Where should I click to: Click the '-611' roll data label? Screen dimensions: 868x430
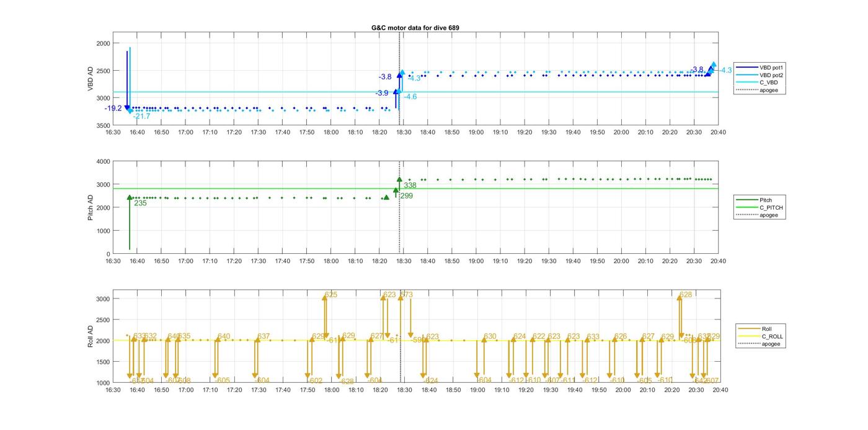pos(568,381)
